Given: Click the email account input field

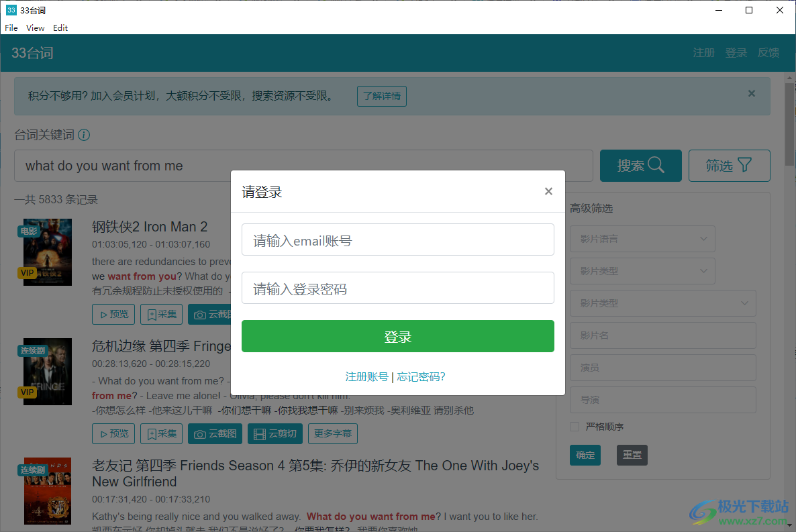Looking at the screenshot, I should pyautogui.click(x=397, y=240).
